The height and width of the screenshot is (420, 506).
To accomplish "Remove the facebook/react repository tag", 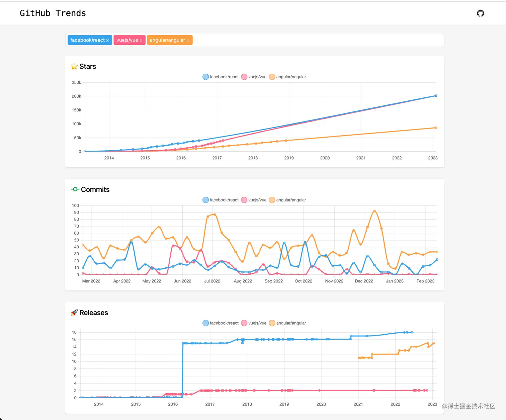I will 108,40.
